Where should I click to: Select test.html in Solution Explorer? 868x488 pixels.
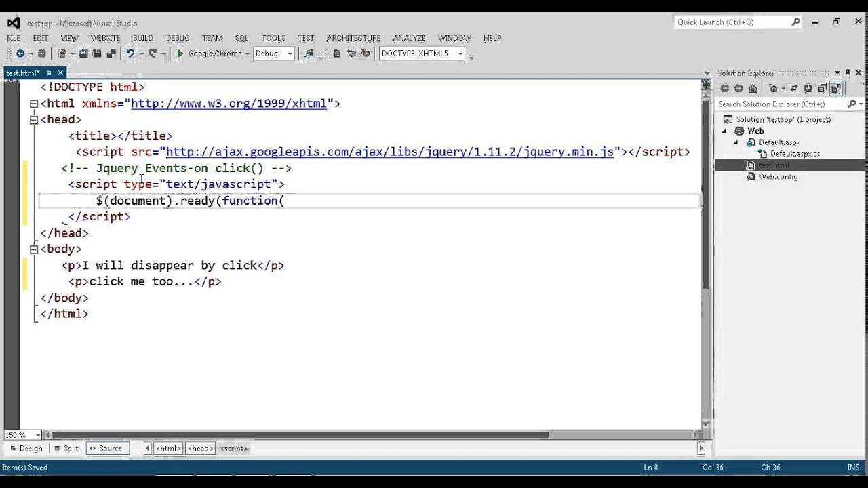click(773, 165)
